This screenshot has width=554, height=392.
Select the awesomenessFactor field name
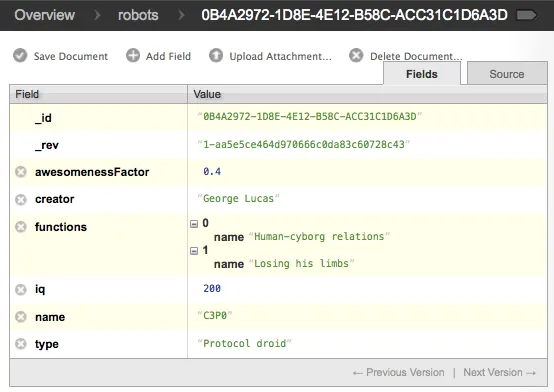tap(92, 172)
